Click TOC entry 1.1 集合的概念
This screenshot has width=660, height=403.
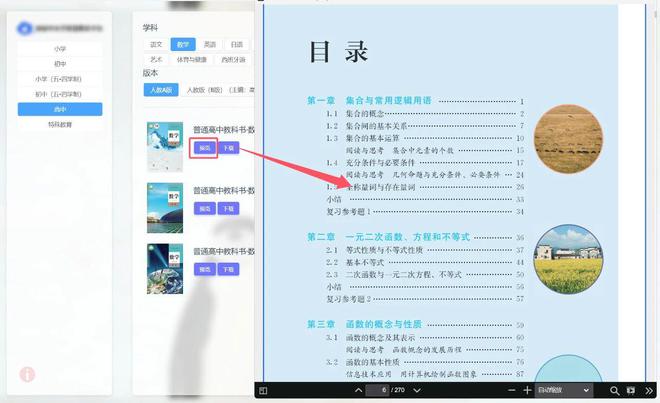click(355, 113)
